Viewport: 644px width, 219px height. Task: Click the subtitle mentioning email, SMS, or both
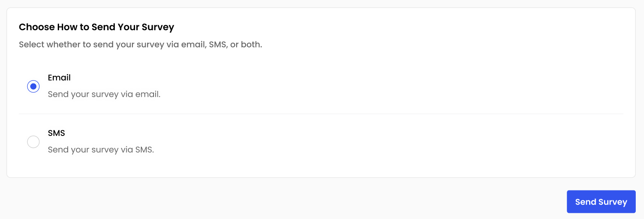coord(140,45)
